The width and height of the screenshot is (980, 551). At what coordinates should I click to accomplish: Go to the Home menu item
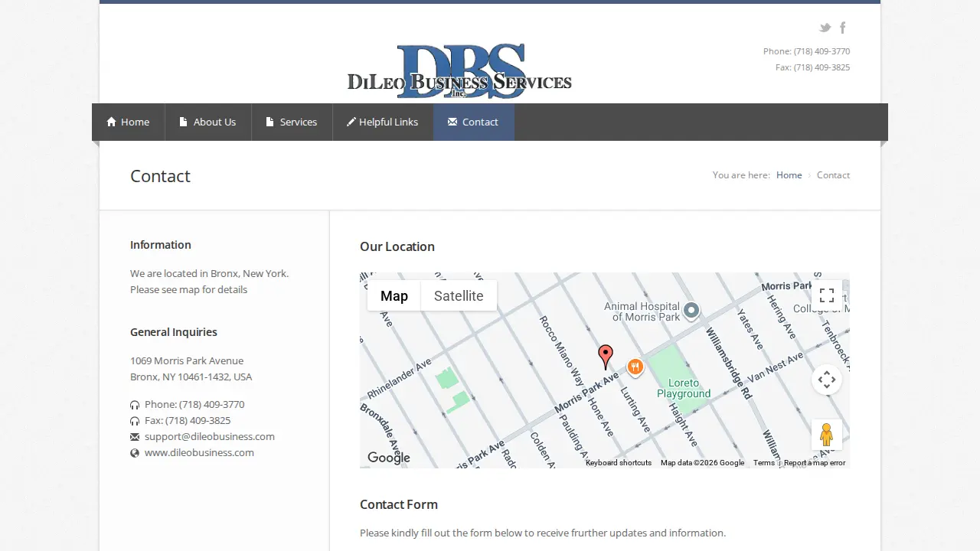pos(129,122)
